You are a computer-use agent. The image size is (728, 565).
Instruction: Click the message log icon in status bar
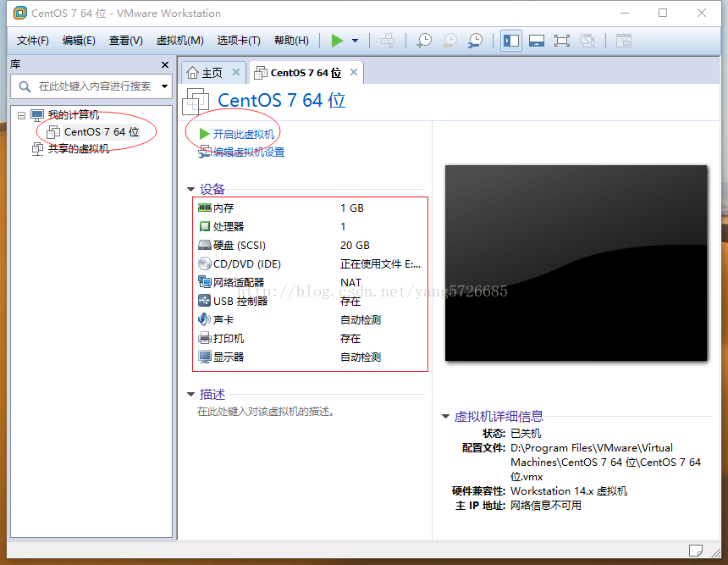click(696, 551)
